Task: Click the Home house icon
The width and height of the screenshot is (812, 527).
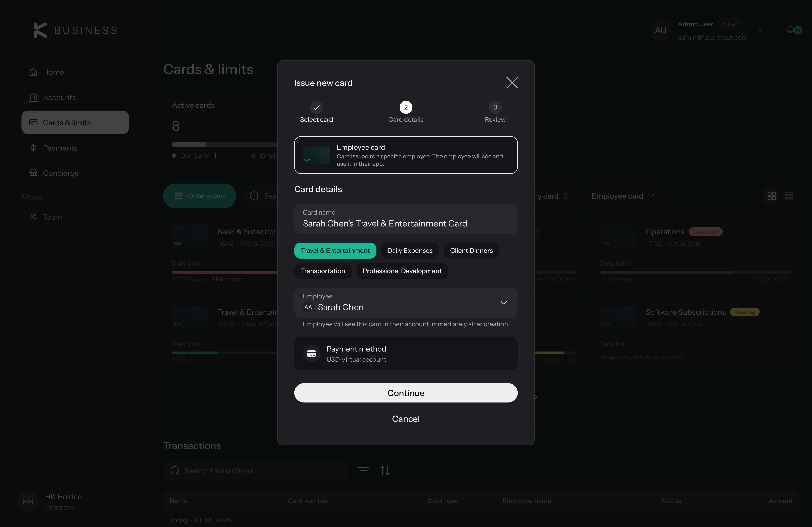Action: [33, 72]
